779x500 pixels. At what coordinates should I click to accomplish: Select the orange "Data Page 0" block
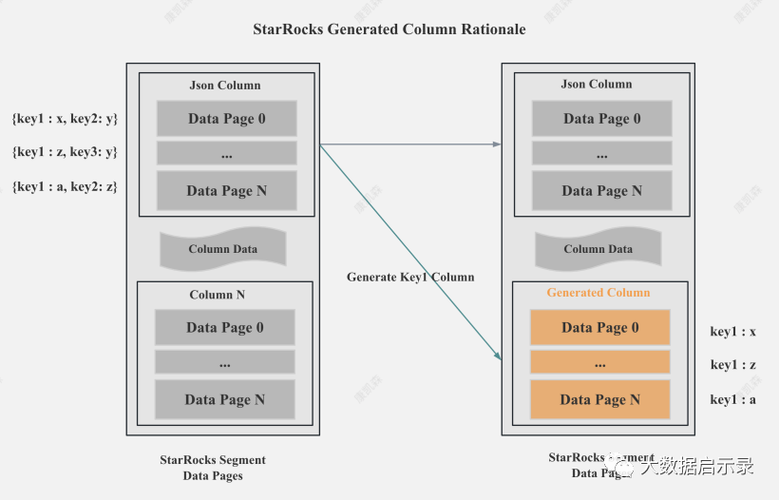[x=600, y=328]
